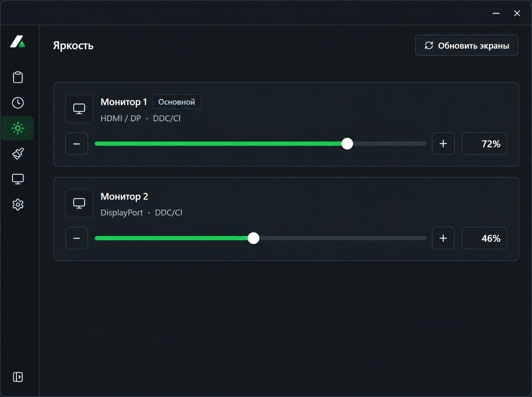532x397 pixels.
Task: Open the clipboard section in sidebar
Action: coord(18,77)
